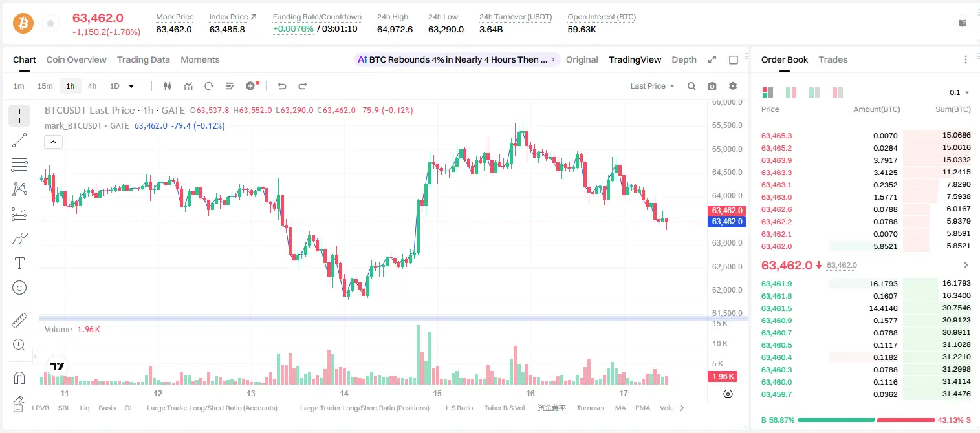Click the 63,463.9 ask price row

click(866, 160)
